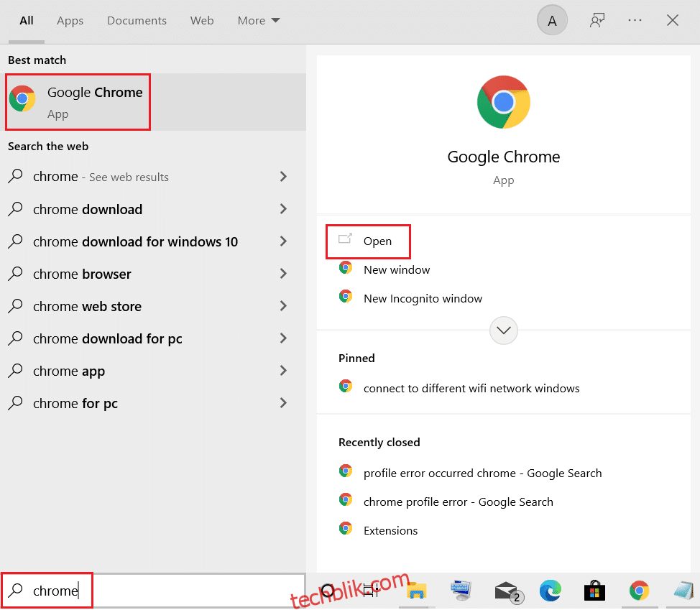
Task: Open File Explorer from the taskbar
Action: coord(417,591)
